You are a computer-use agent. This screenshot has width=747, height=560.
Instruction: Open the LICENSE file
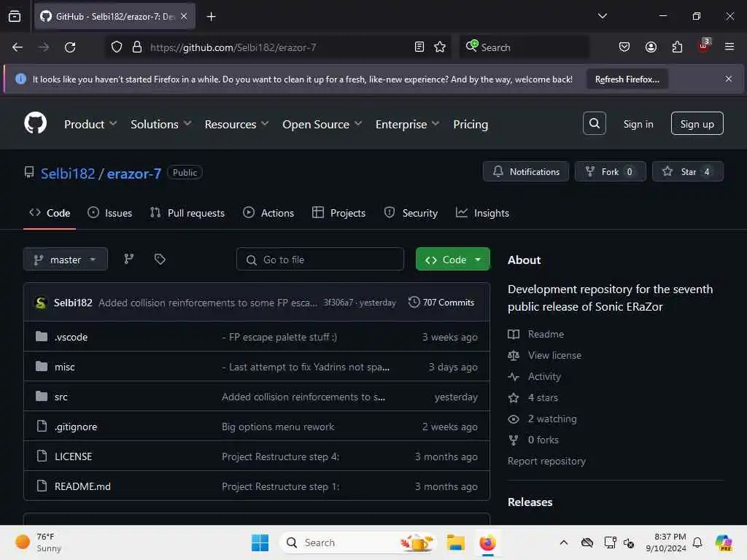click(x=74, y=456)
